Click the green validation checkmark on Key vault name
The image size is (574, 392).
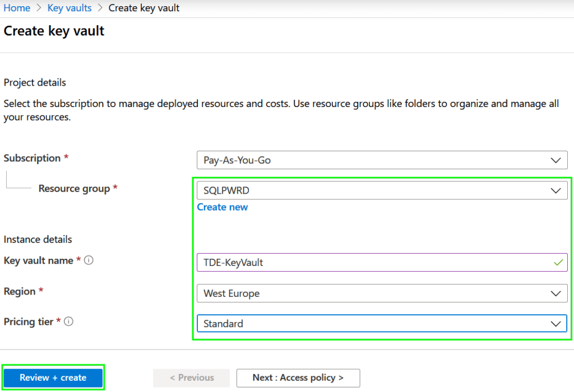point(559,262)
